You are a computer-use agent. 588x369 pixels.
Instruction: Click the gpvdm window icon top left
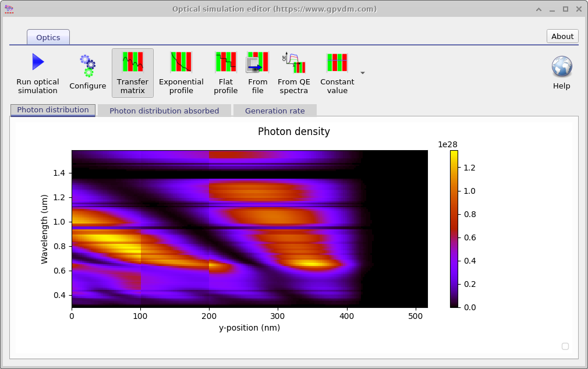pyautogui.click(x=9, y=9)
